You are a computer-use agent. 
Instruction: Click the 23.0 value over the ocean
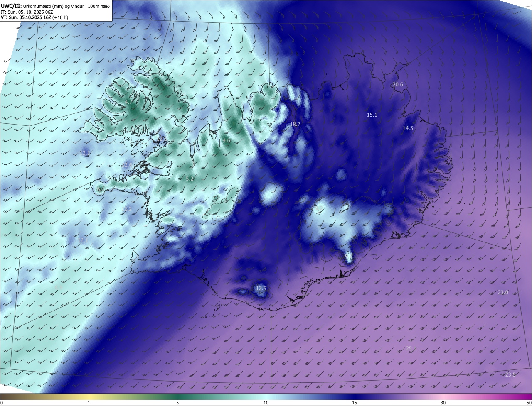pos(503,292)
